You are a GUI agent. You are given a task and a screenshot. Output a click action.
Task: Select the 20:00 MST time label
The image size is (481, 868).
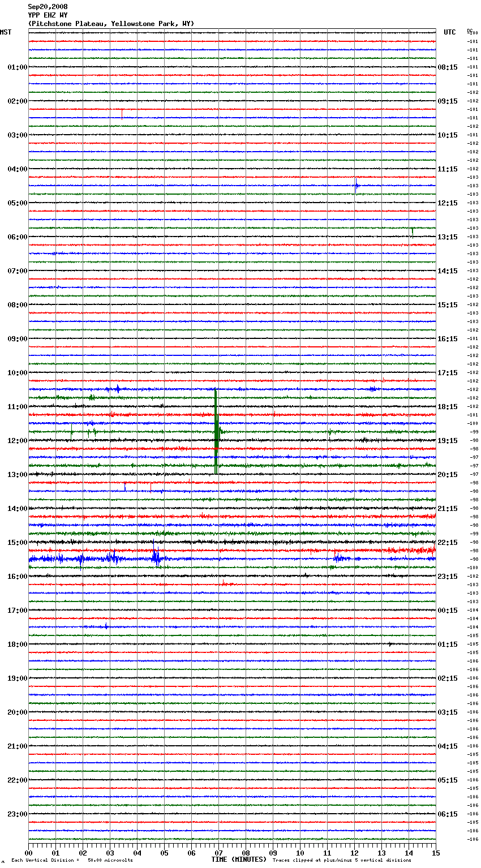point(18,712)
